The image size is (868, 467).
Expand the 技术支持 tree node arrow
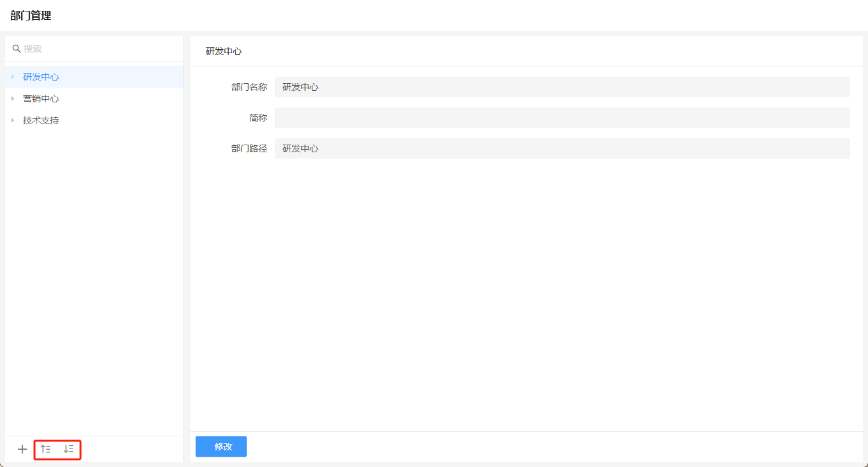point(12,120)
